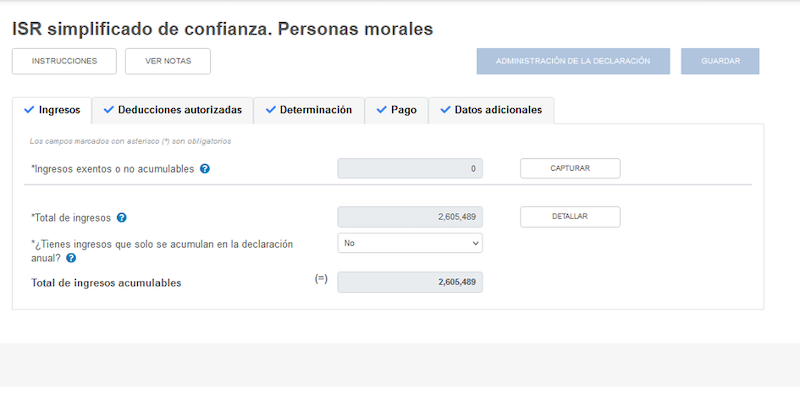Show help for ingresos que solo se acumulan anual
The height and width of the screenshot is (396, 800).
coord(71,258)
